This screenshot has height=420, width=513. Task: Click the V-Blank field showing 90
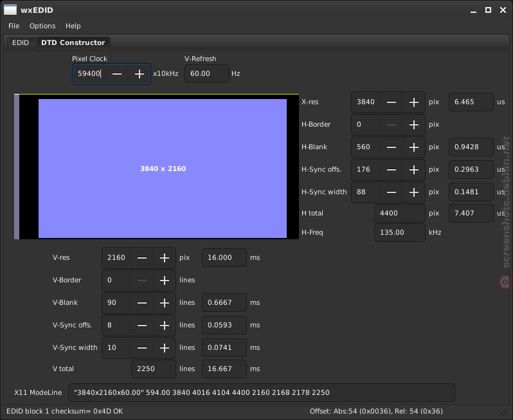click(116, 303)
